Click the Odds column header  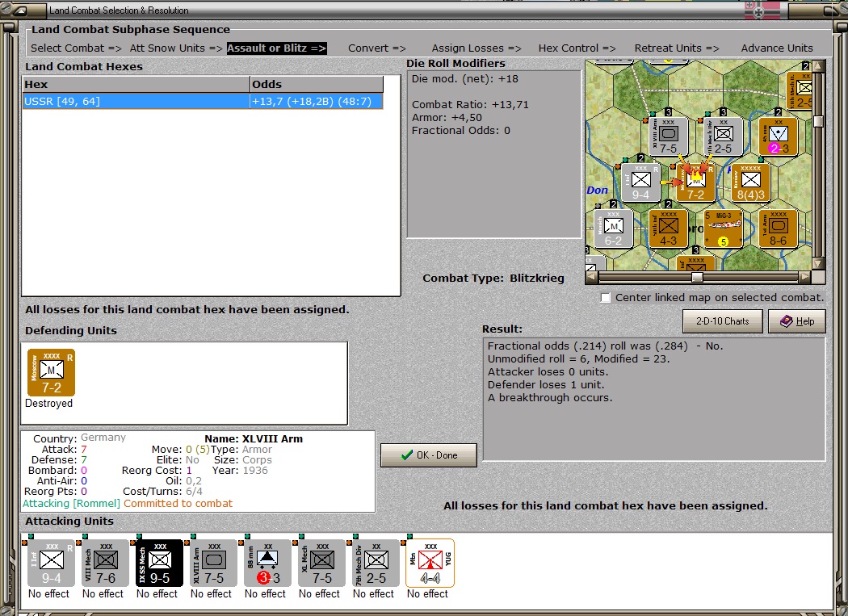point(317,85)
